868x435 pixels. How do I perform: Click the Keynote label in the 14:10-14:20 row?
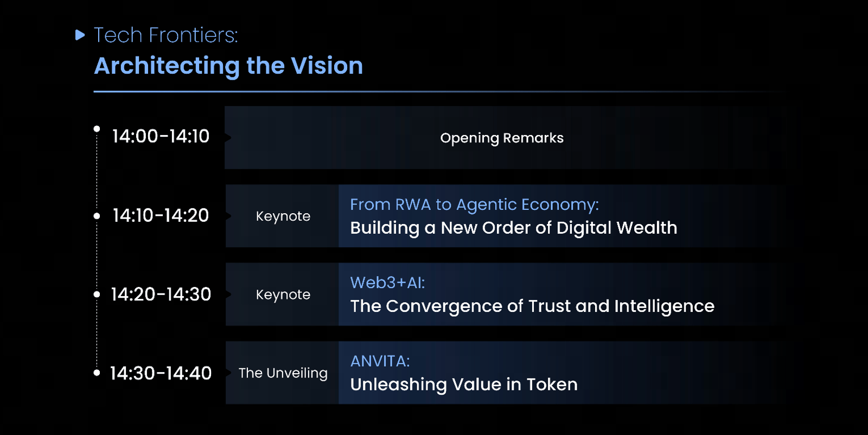[x=283, y=216]
